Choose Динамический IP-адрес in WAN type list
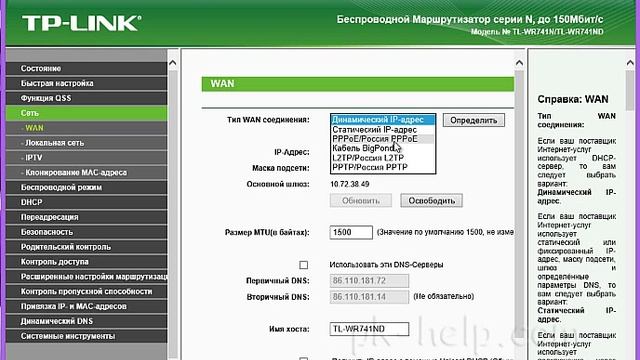Screen dimensions: 640x360 (x=383, y=120)
